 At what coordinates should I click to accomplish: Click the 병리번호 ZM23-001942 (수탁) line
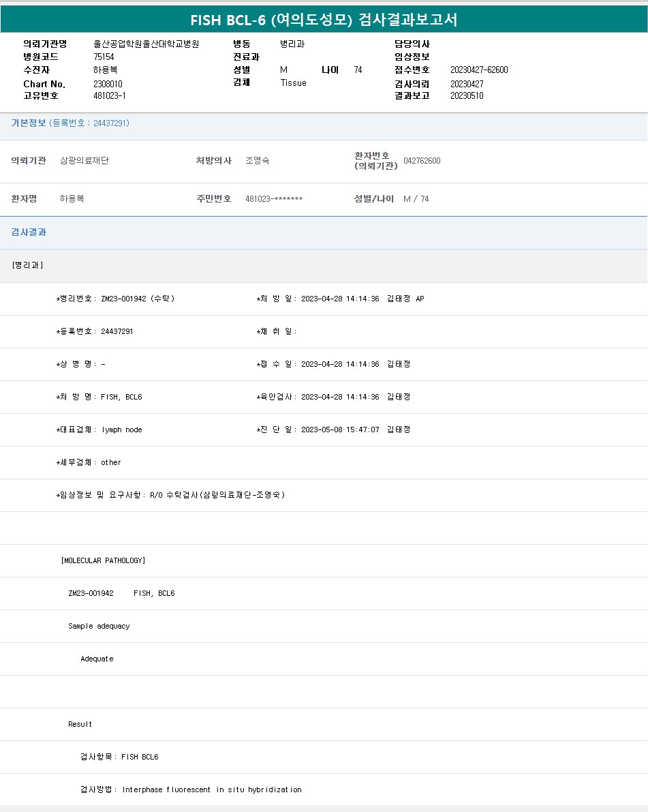point(115,299)
